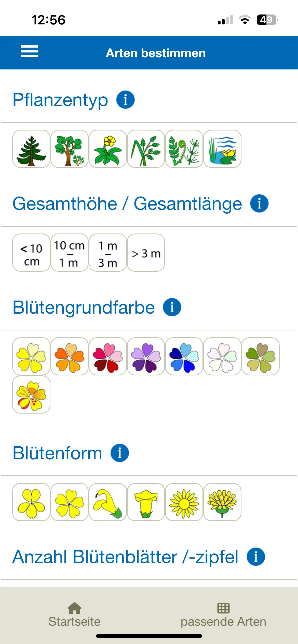Viewport: 298px width, 644px height.
Task: Select the fern and horsetail type
Action: coord(184,149)
